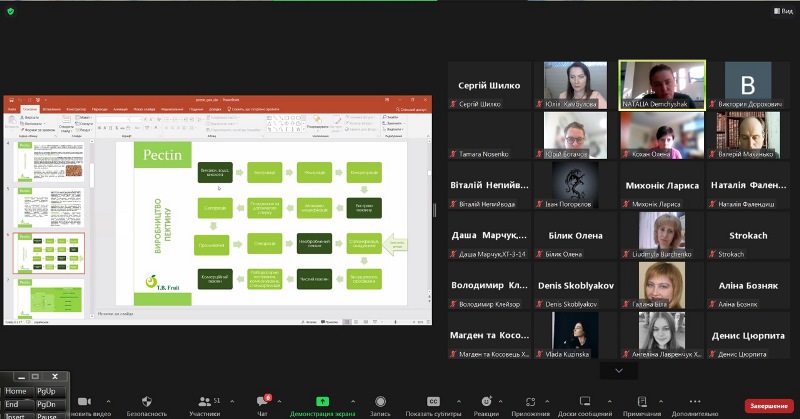Open the More (Дополнительно) options menu
The width and height of the screenshot is (800, 419).
(x=695, y=401)
